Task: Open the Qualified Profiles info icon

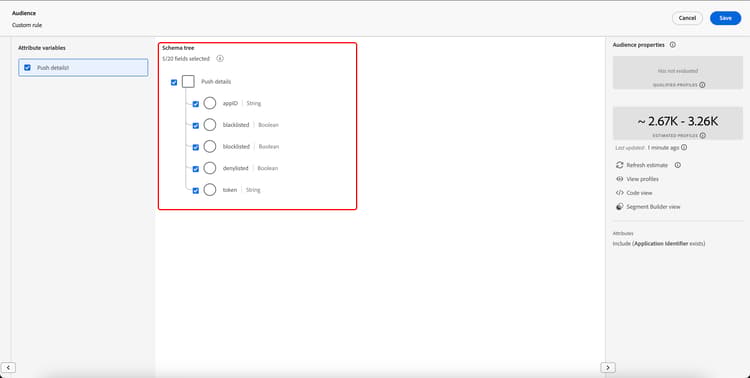Action: point(702,85)
